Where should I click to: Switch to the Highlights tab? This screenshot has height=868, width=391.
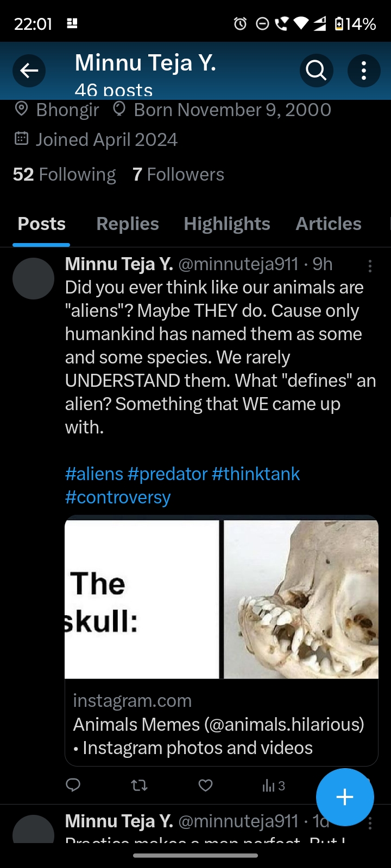pos(227,224)
